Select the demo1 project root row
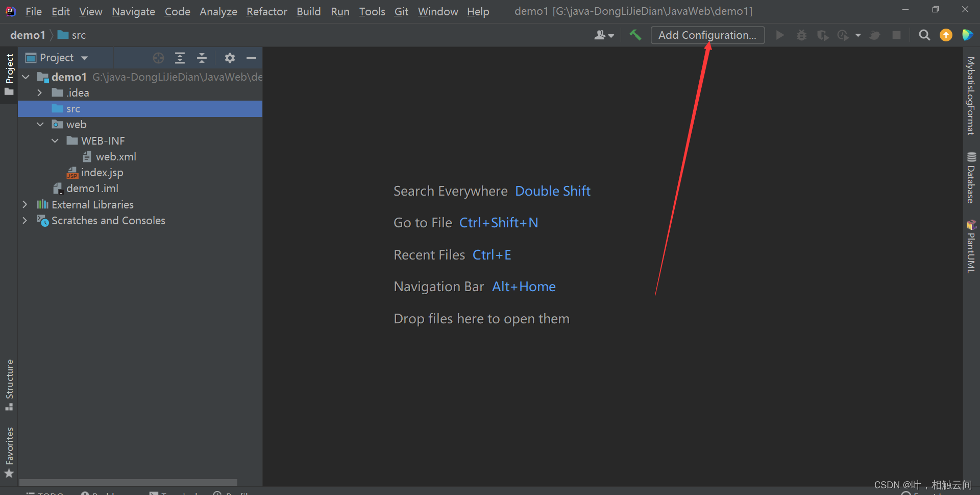Viewport: 980px width, 495px height. (140, 77)
